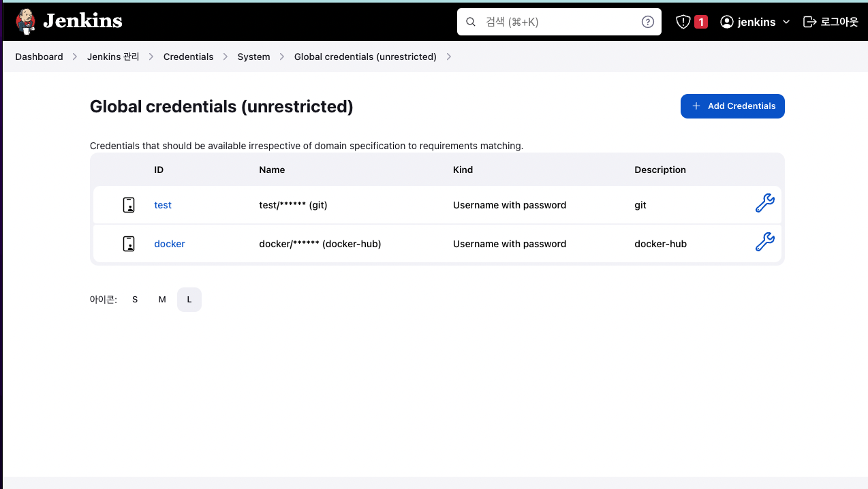Expand the jenkins user dropdown menu
868x489 pixels.
(786, 22)
